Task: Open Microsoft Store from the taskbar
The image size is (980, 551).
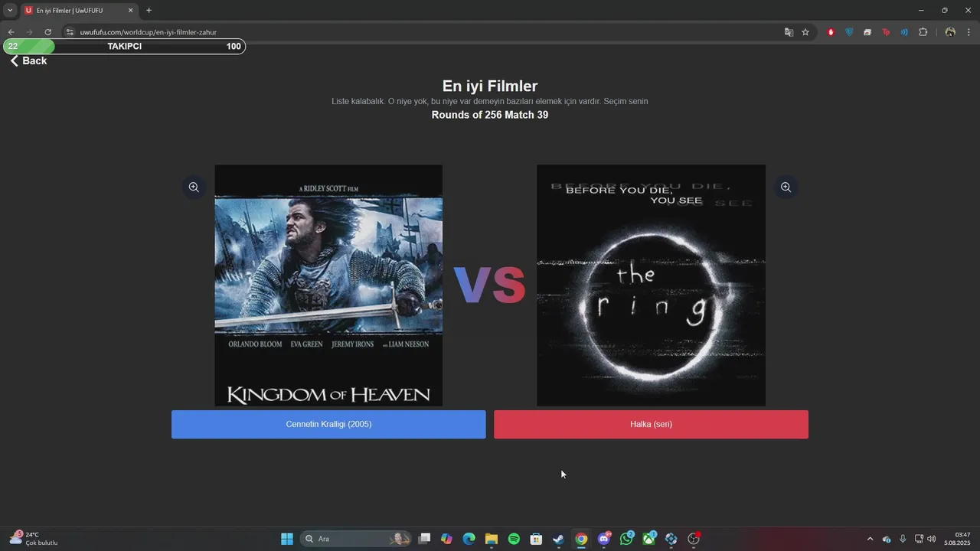Action: 536,539
